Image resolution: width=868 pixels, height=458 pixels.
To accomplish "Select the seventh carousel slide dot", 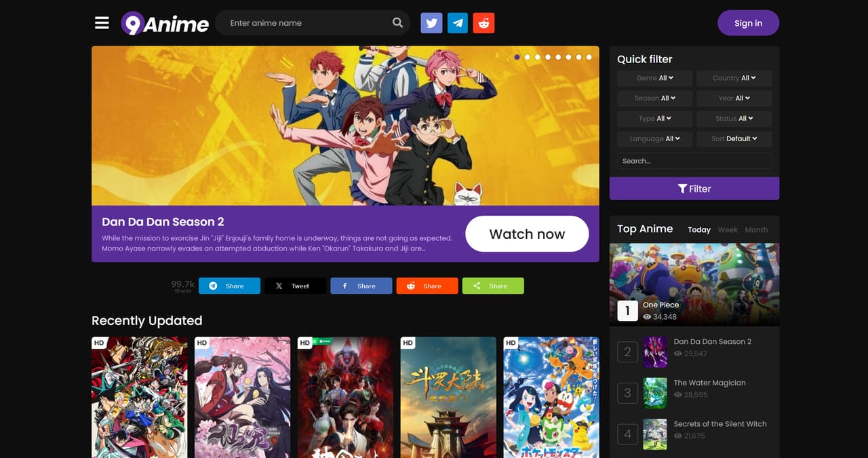I will click(578, 57).
